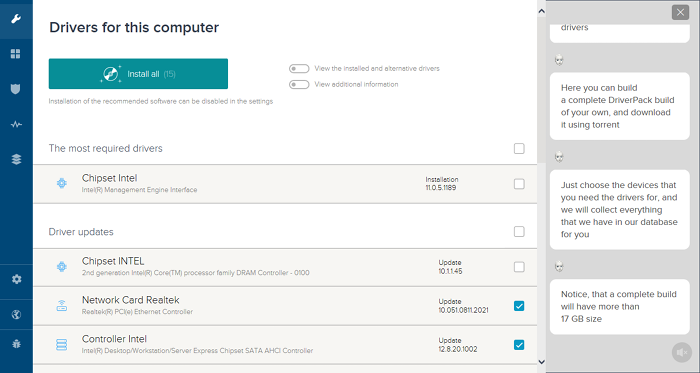
Task: Toggle View the installed and alternative drivers
Action: point(299,69)
